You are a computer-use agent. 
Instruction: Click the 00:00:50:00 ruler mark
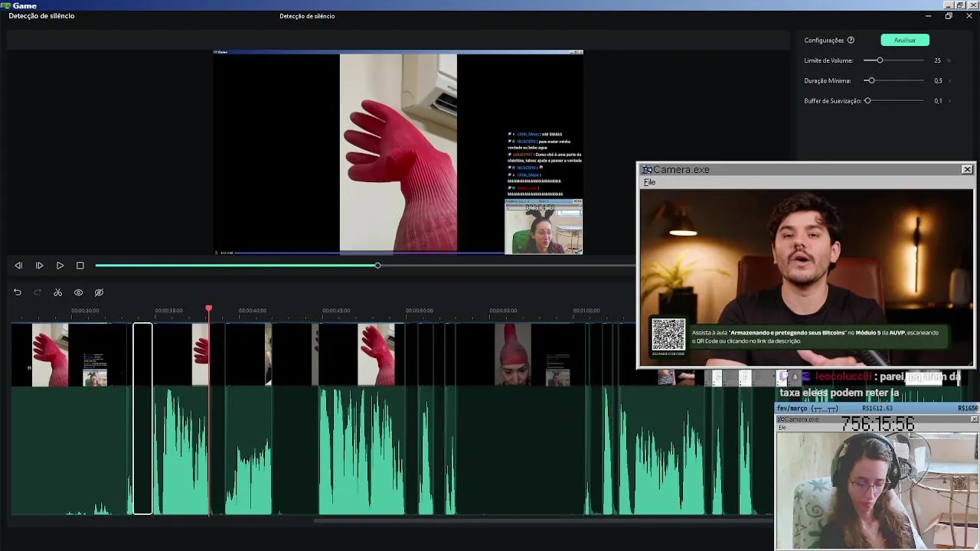pos(420,311)
